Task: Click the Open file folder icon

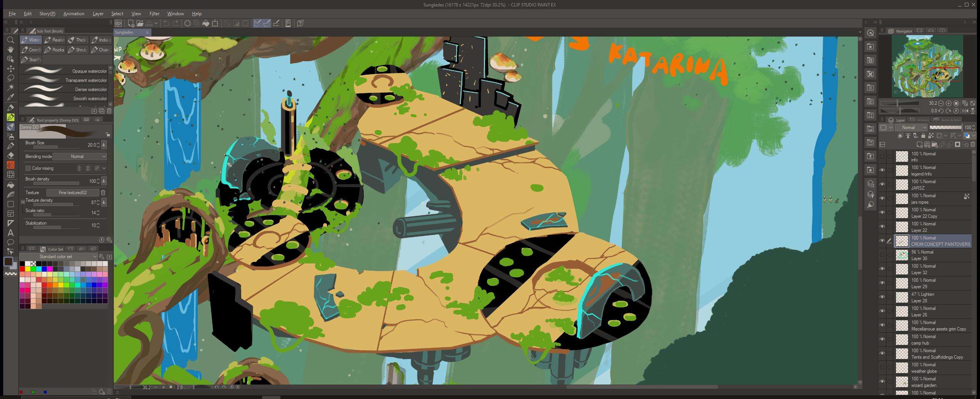Action: [x=140, y=23]
